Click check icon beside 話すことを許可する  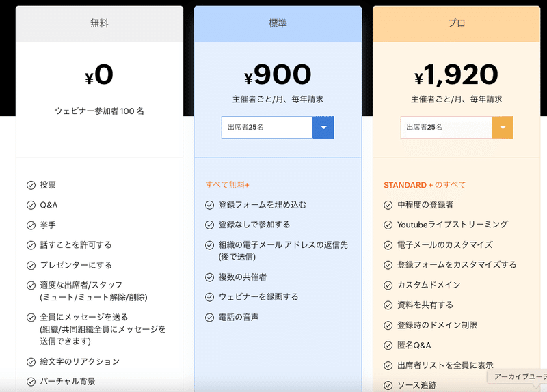31,245
